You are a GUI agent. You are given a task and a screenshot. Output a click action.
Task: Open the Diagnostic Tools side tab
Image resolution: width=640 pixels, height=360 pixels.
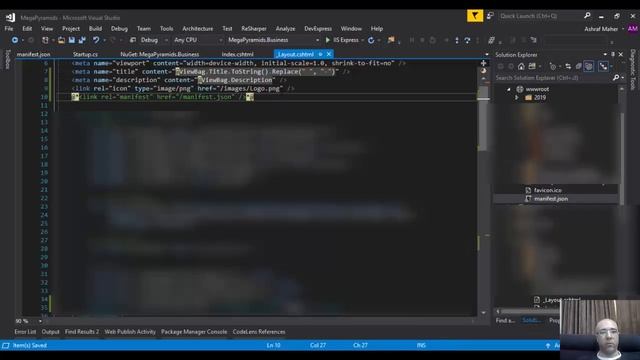(x=633, y=69)
